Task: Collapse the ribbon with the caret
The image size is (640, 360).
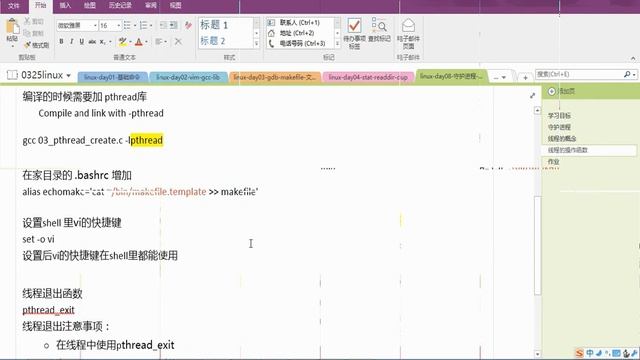Action: (x=633, y=58)
